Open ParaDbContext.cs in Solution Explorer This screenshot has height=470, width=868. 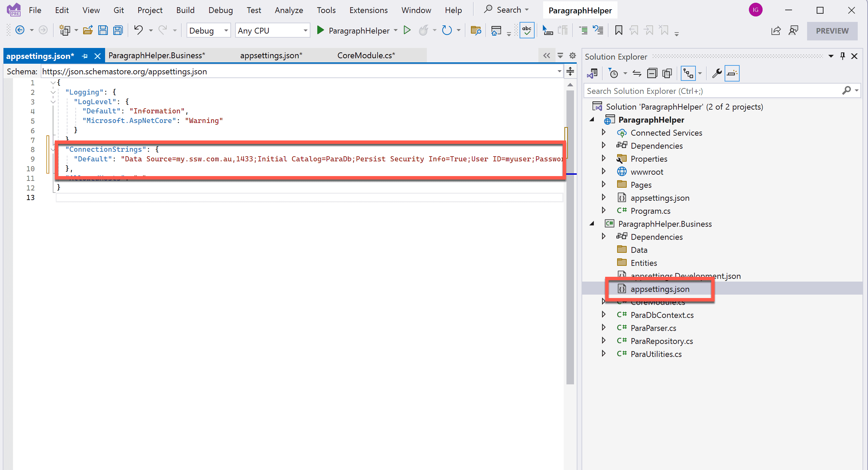(x=662, y=315)
